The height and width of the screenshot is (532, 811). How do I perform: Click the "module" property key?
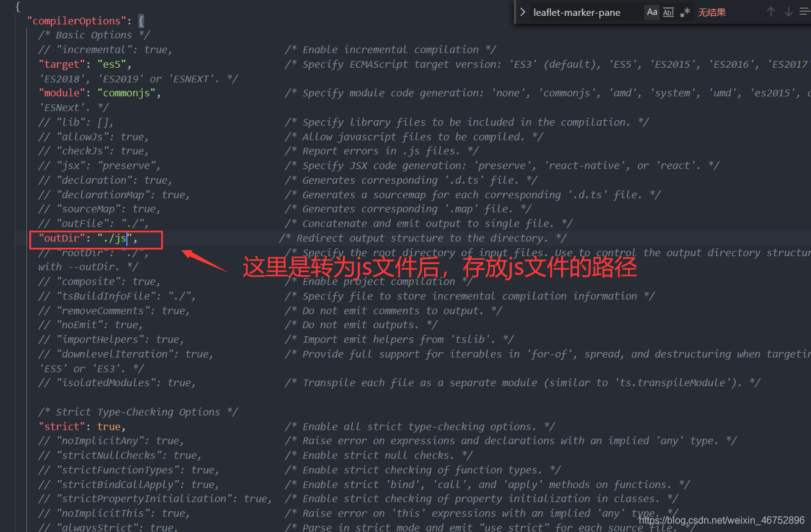[62, 93]
